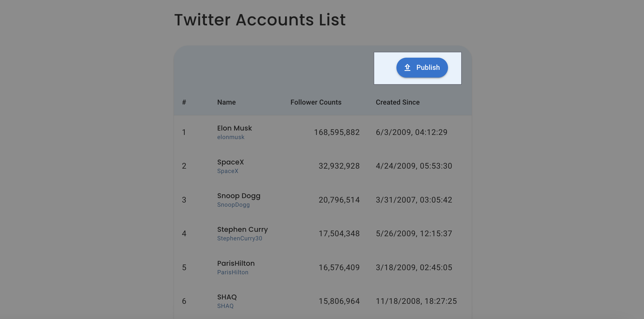This screenshot has height=319, width=644.
Task: Click the date 3/18/2009, 02:45:05
Action: tap(414, 268)
